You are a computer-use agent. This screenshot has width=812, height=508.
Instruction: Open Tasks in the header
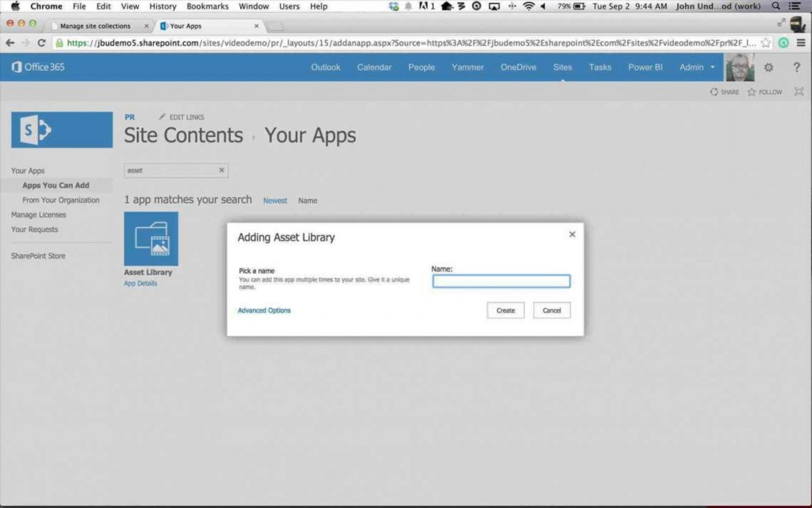point(600,67)
